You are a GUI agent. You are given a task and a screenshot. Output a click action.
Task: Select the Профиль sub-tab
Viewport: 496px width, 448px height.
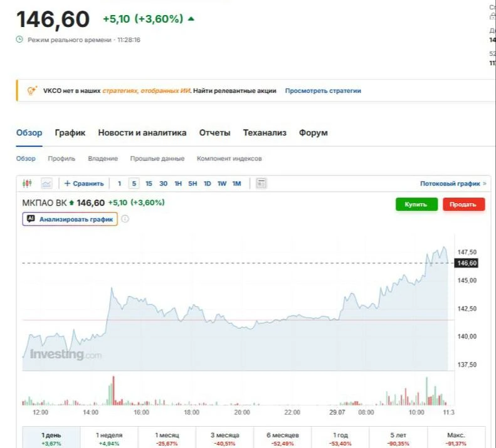click(x=61, y=159)
